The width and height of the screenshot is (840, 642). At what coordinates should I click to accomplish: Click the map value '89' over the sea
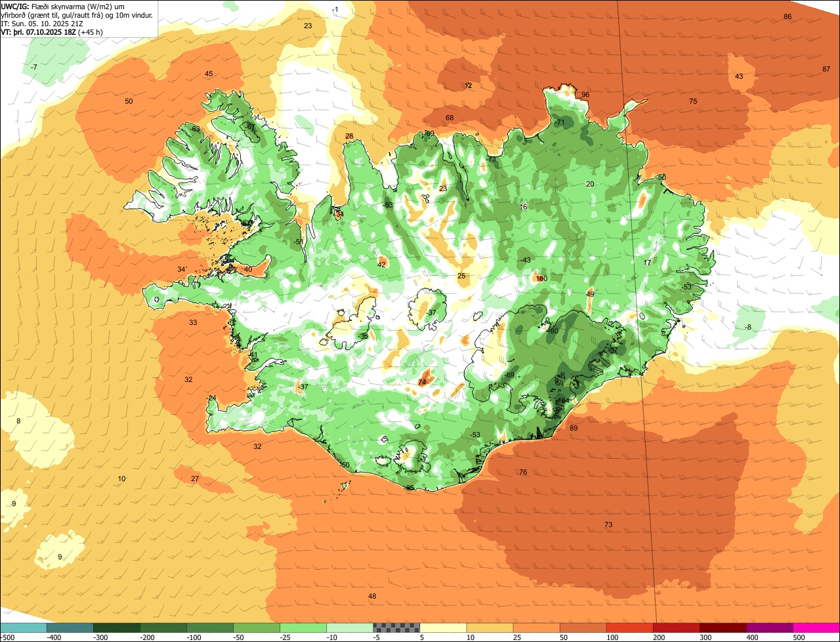pos(574,428)
